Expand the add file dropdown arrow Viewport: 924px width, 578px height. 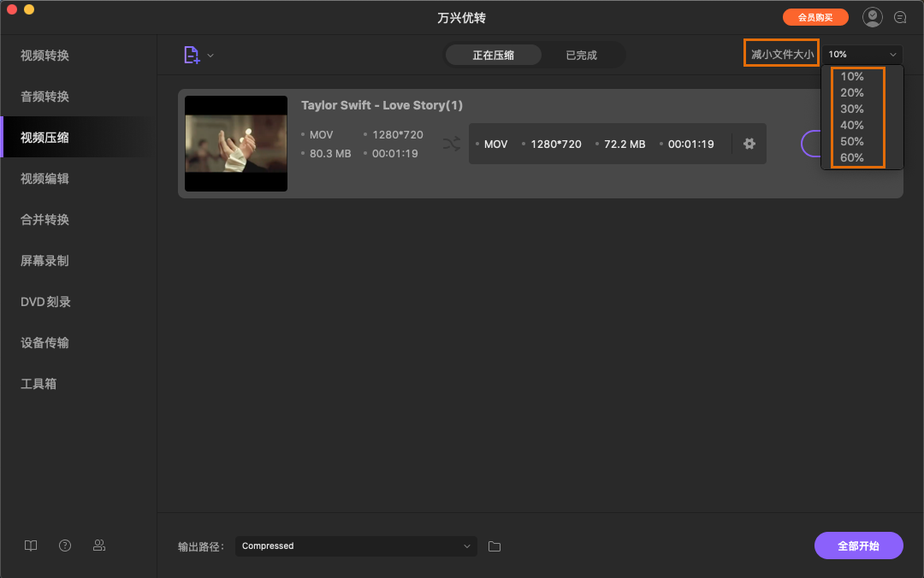210,56
